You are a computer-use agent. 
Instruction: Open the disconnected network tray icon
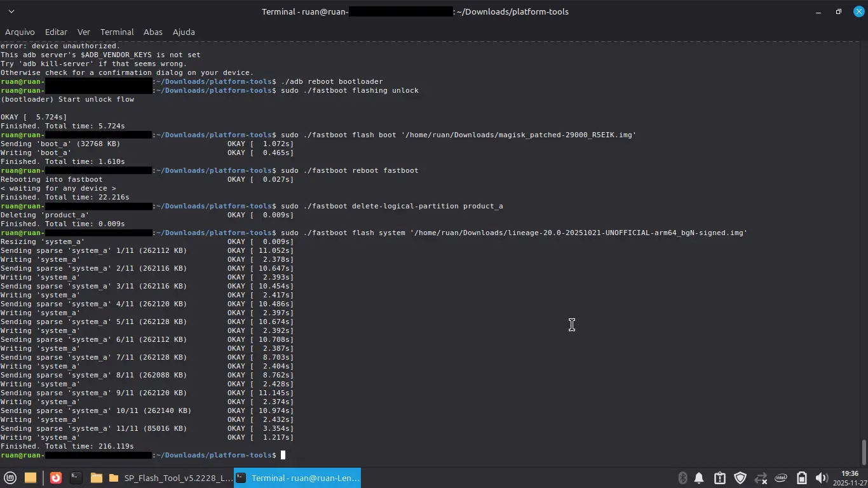(761, 478)
